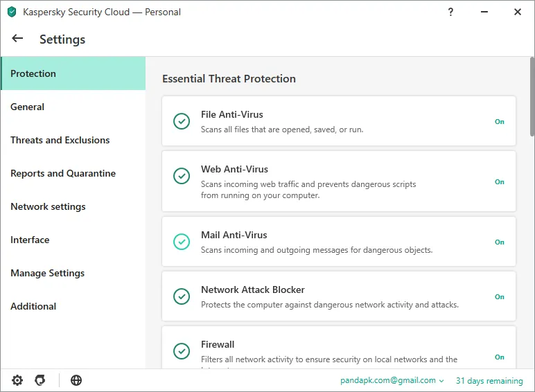
Task: Click the globe icon in bottom bar
Action: (76, 380)
